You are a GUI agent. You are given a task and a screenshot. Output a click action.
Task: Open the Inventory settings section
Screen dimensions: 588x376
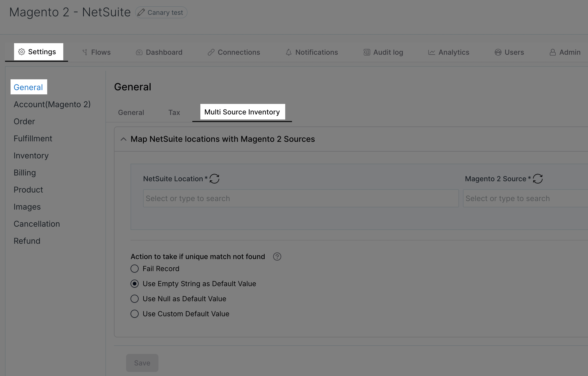tap(31, 156)
